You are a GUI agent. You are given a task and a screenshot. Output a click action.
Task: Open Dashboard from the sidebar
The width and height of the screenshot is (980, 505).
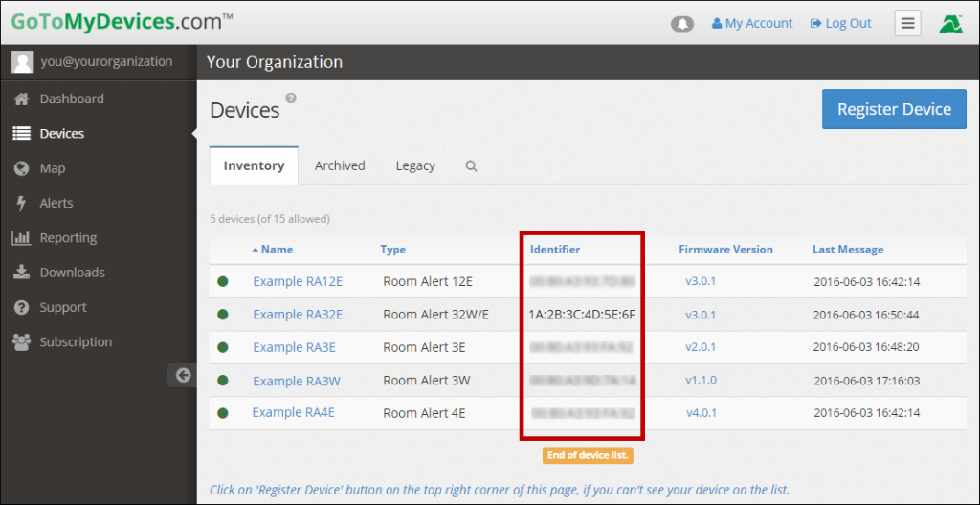point(71,99)
